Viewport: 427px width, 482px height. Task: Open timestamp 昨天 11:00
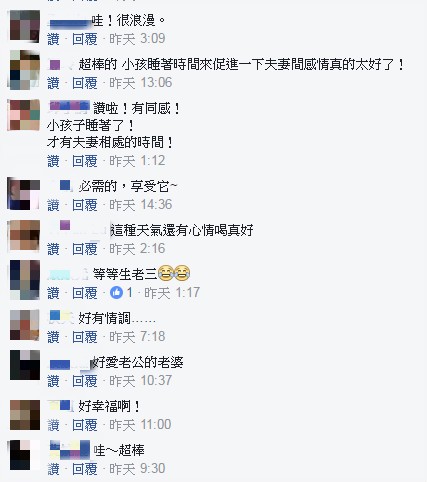[140, 425]
